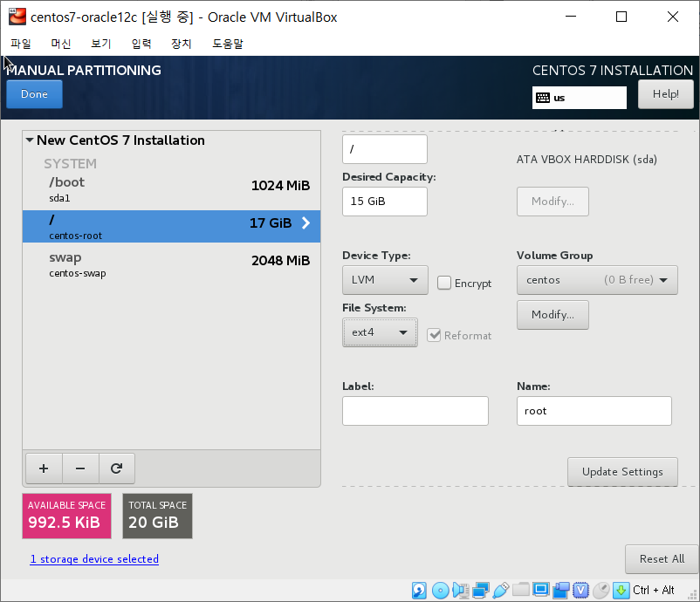The width and height of the screenshot is (700, 602).
Task: Click the mouse integration status icon
Action: click(x=600, y=590)
